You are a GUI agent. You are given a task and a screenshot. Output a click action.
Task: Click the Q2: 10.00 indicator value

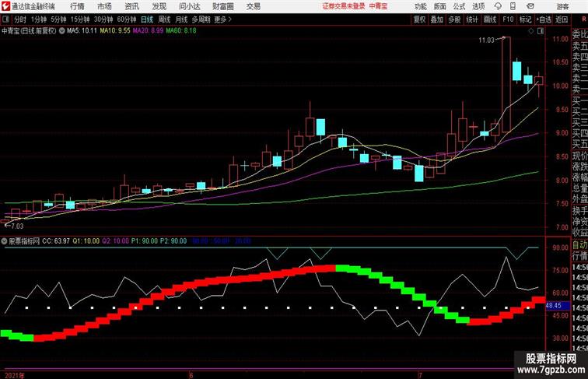pos(115,241)
